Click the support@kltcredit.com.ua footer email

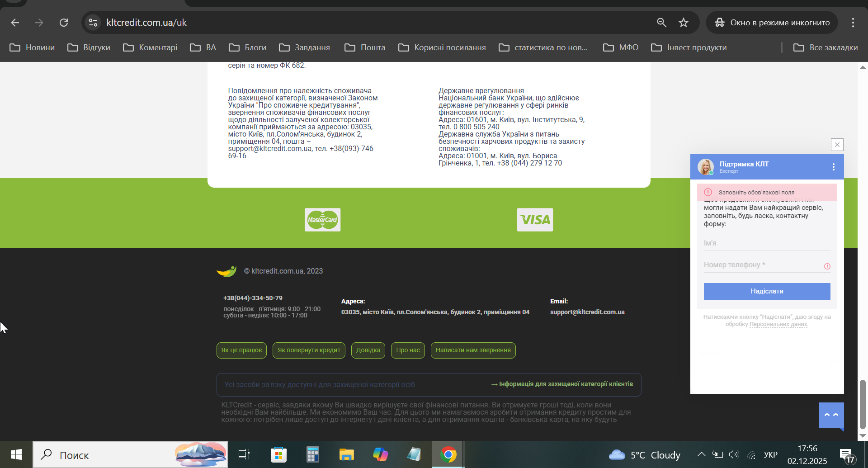coord(587,312)
